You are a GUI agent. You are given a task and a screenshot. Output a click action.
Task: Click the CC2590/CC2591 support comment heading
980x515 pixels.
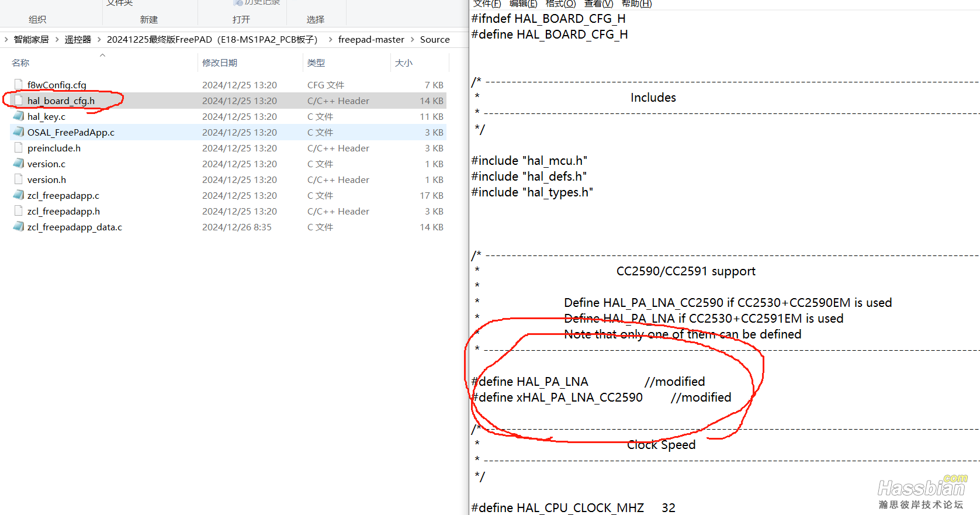point(686,271)
